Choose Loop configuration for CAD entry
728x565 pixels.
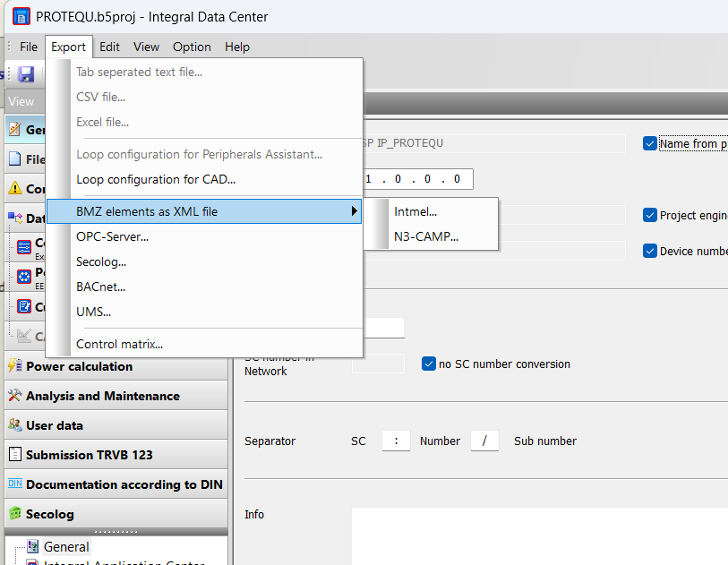156,179
